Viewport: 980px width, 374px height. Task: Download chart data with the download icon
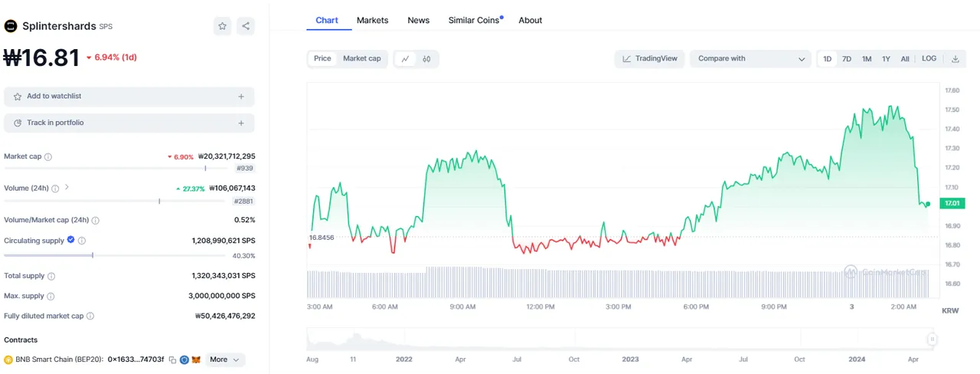pos(955,59)
